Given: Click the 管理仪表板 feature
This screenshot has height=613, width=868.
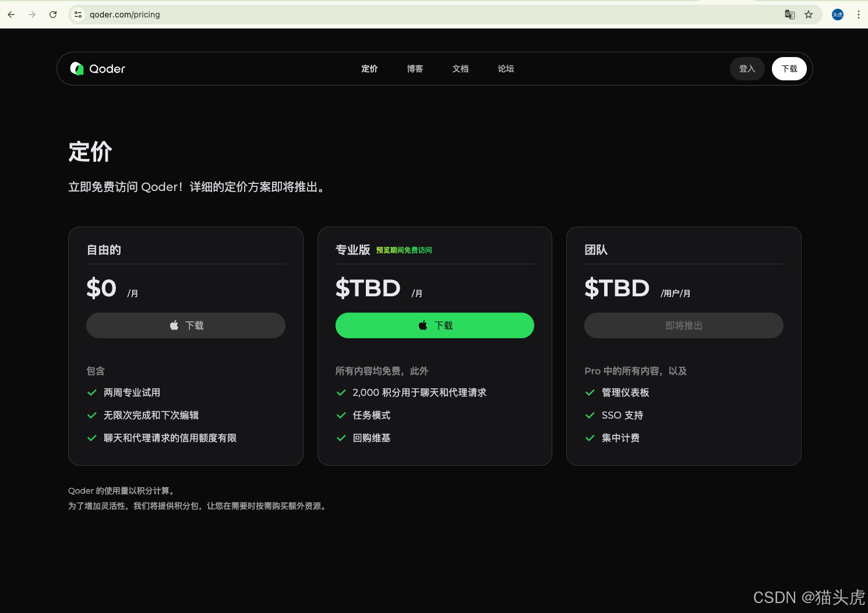Looking at the screenshot, I should (x=626, y=392).
